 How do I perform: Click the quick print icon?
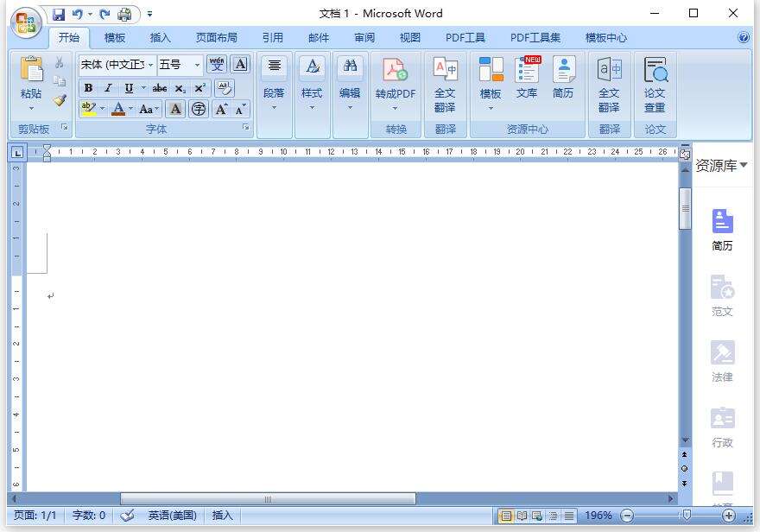coord(124,14)
